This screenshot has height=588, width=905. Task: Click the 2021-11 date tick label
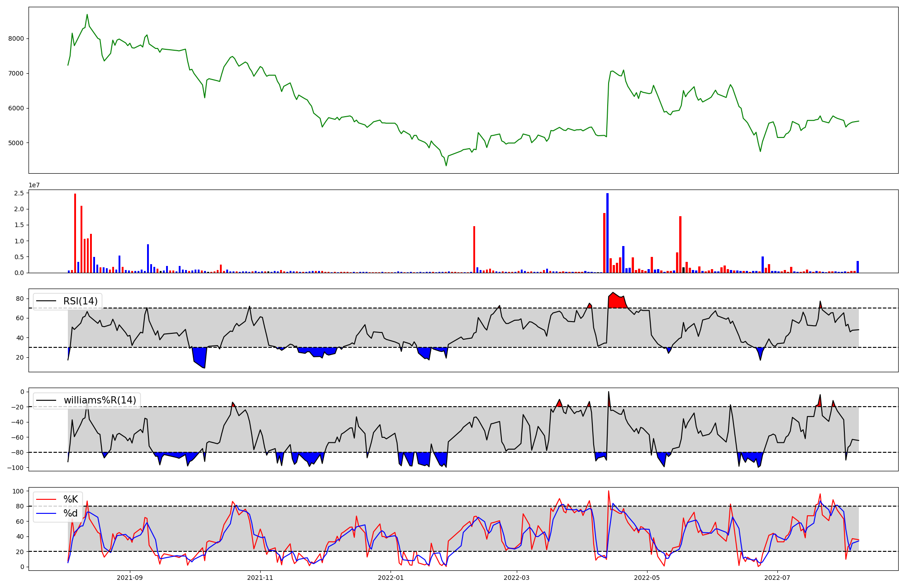260,578
